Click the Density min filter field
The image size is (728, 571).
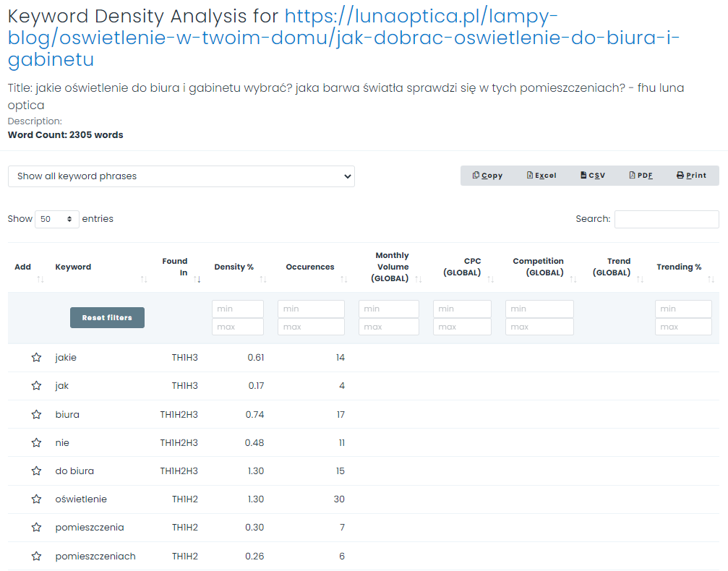click(x=238, y=309)
